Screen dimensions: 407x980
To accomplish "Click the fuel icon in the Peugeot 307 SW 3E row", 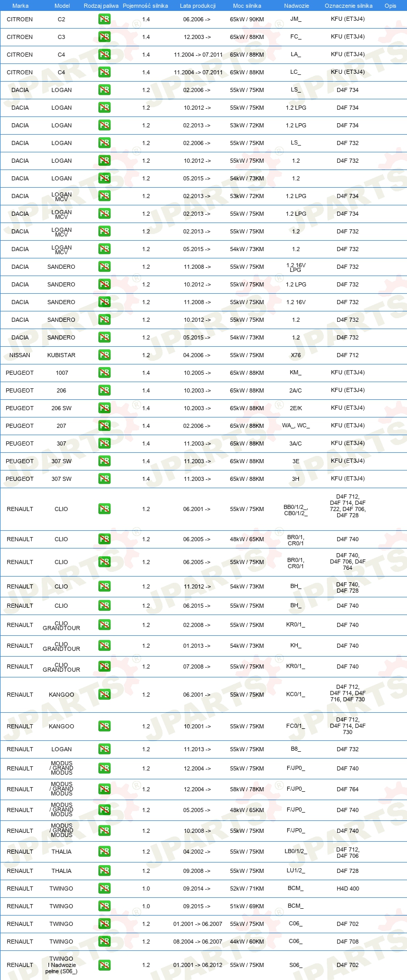I will (105, 461).
